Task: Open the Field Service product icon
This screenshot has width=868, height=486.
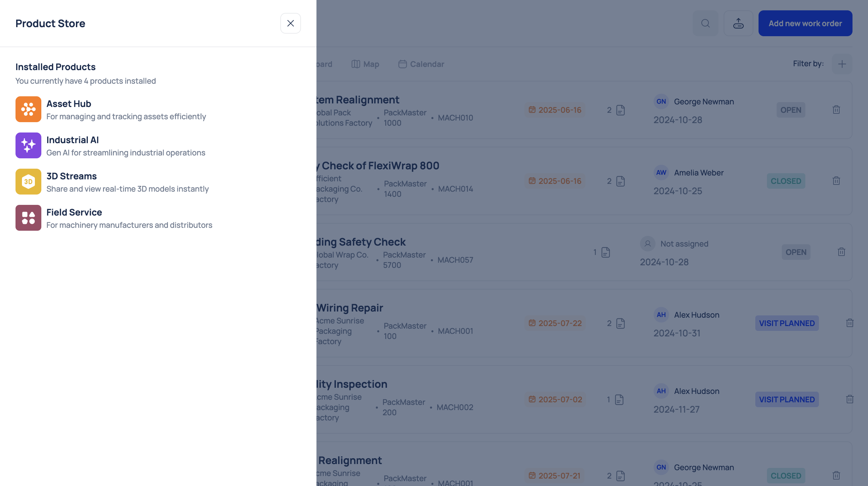Action: (28, 218)
